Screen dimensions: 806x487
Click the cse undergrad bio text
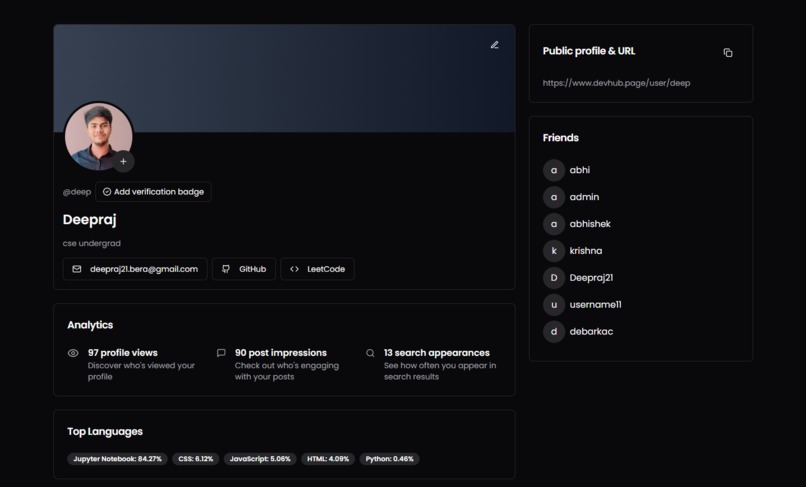coord(91,243)
